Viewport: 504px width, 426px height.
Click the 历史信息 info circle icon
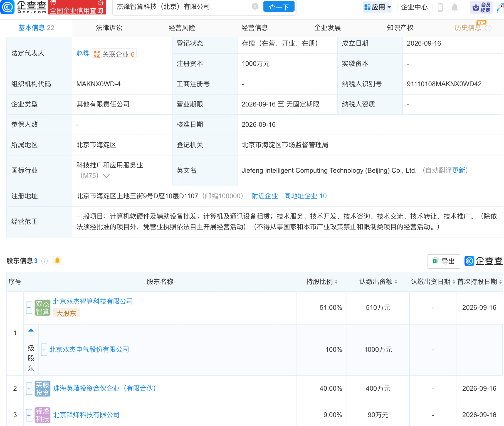tap(488, 28)
